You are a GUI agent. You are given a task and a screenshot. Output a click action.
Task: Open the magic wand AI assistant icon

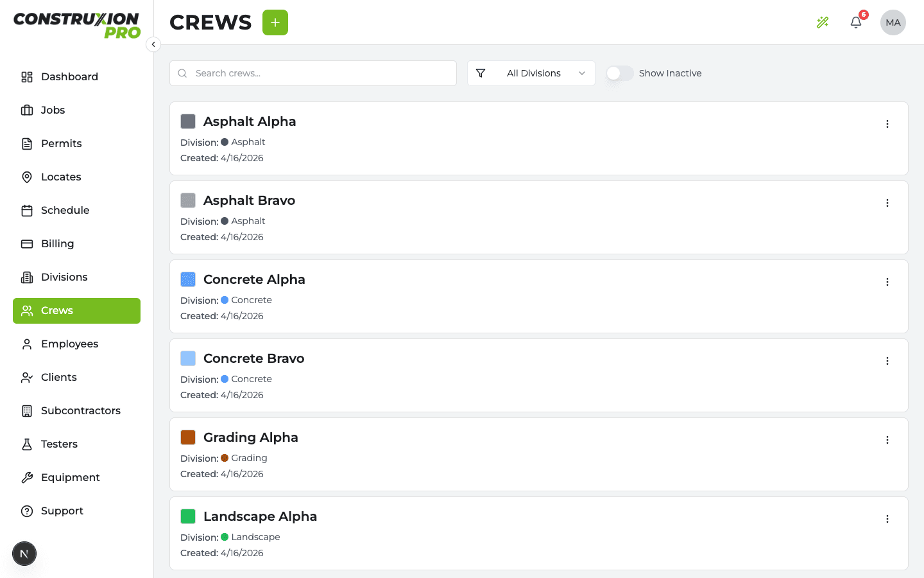click(x=823, y=22)
